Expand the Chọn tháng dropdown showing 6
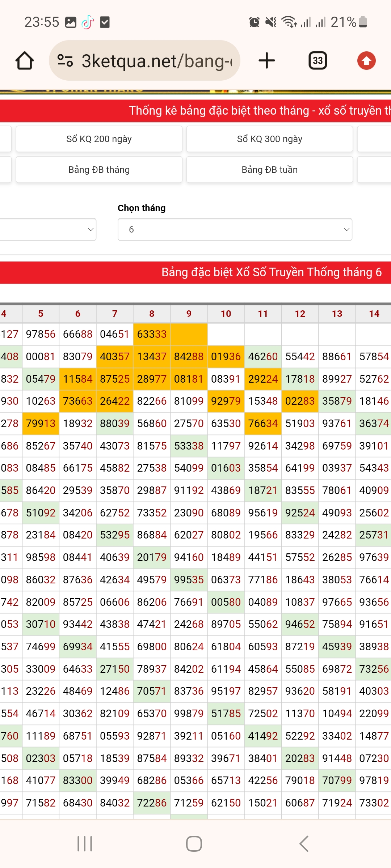 point(235,229)
